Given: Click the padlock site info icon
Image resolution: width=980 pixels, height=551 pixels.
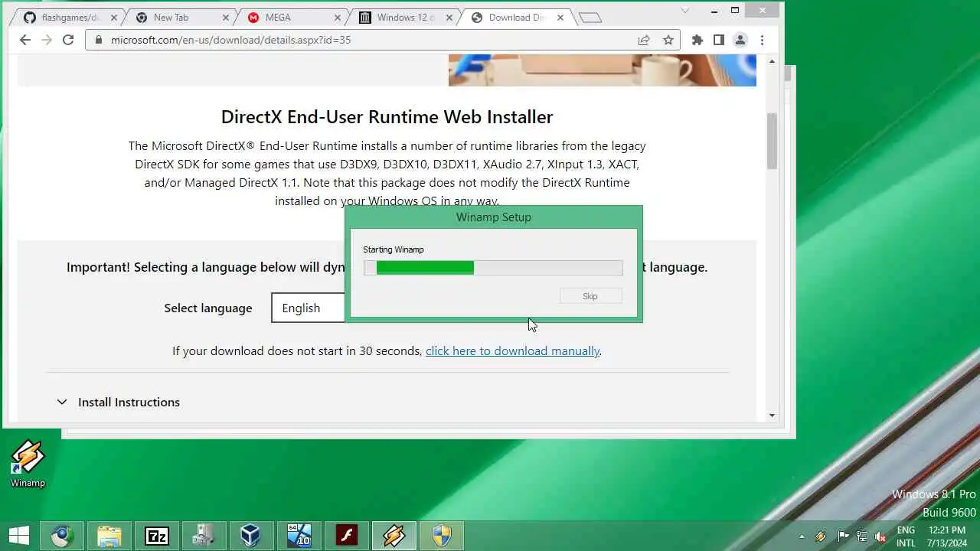Looking at the screenshot, I should pos(99,40).
